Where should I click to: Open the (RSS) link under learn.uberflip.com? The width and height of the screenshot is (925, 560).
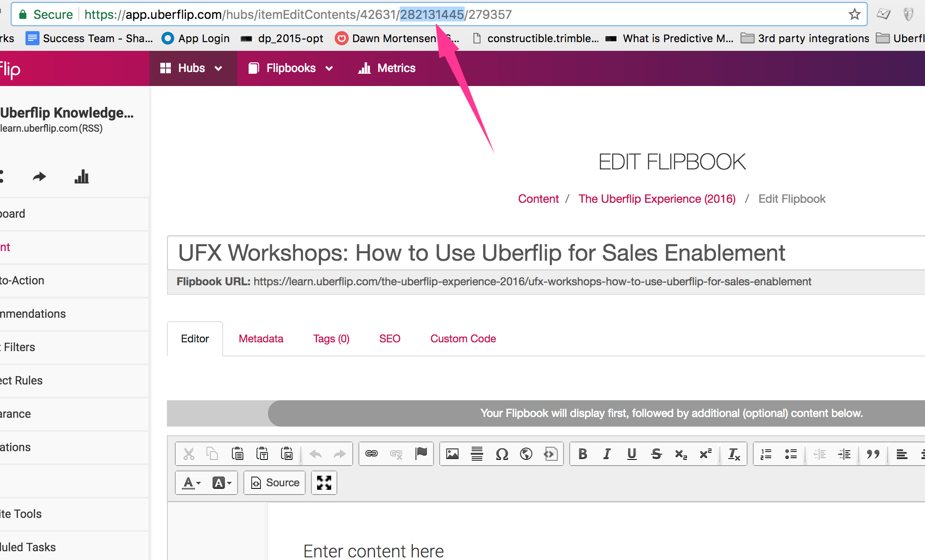pos(90,128)
